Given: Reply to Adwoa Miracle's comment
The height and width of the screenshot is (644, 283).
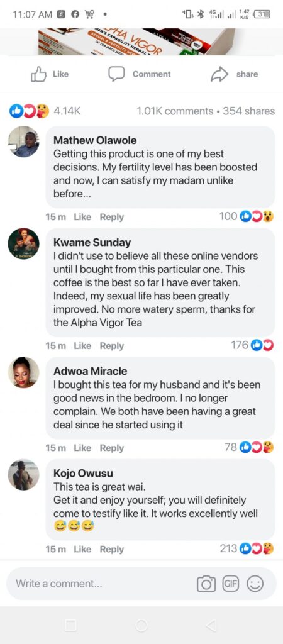Looking at the screenshot, I should [x=112, y=448].
